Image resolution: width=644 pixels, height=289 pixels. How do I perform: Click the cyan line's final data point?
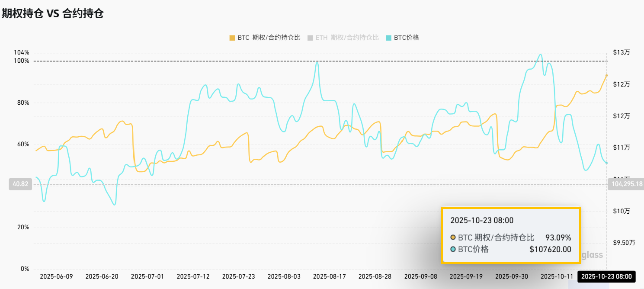pyautogui.click(x=606, y=163)
